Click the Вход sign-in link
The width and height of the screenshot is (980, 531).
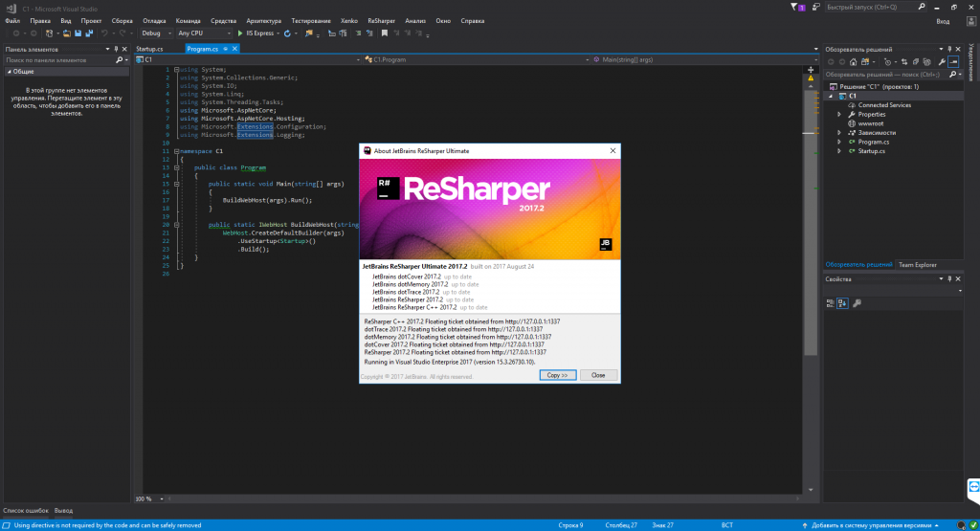click(x=943, y=21)
